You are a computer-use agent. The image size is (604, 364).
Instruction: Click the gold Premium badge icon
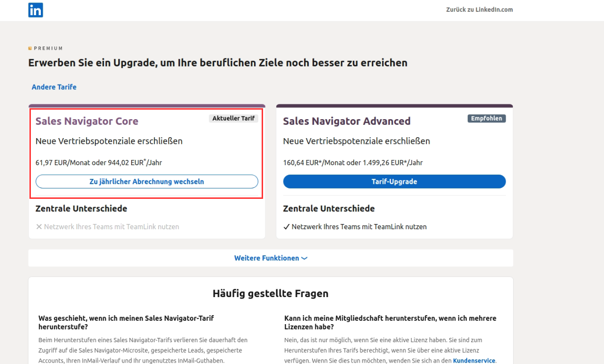click(x=30, y=48)
